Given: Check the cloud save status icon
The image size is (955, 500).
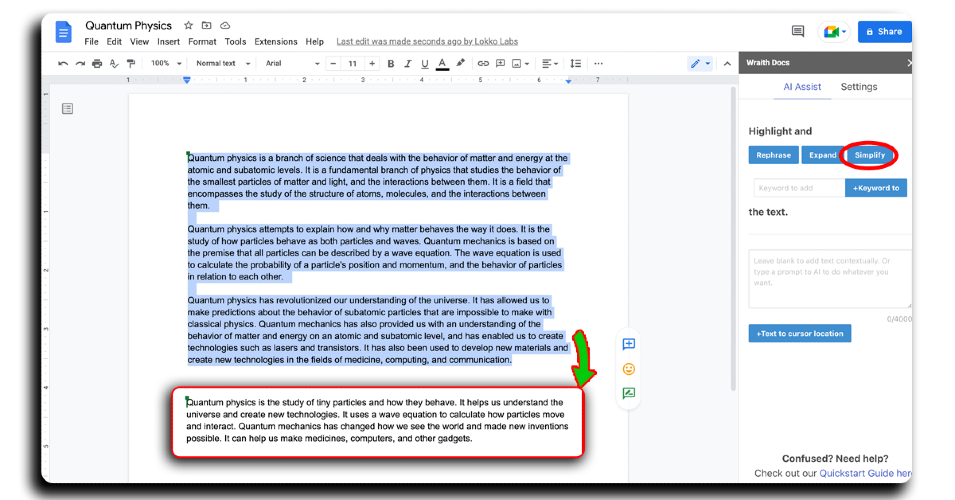Looking at the screenshot, I should (x=225, y=26).
